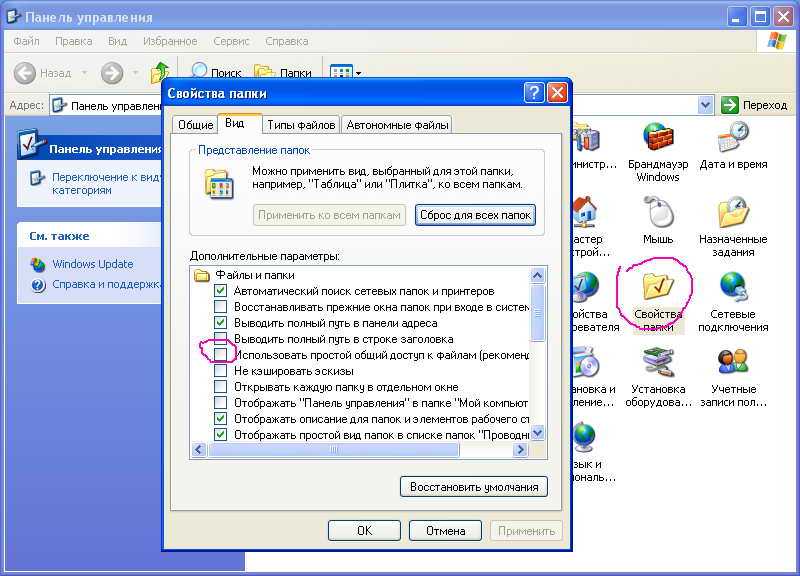Screen dimensions: 800x576
Task: Toggle Отображать описание для папок checkbox
Action: [x=220, y=418]
